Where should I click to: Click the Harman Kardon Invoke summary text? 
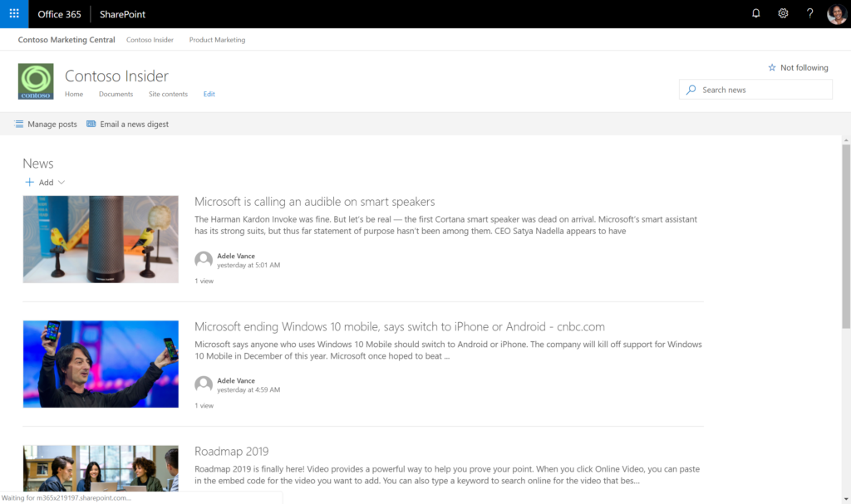445,225
